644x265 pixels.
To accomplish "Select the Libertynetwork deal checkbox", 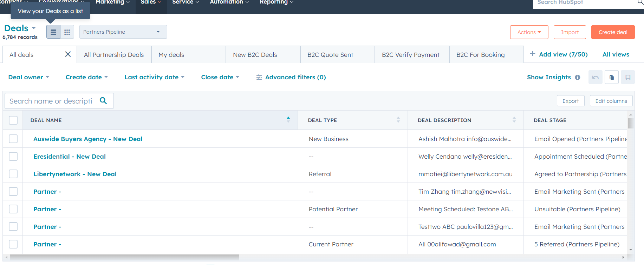I will (x=13, y=174).
